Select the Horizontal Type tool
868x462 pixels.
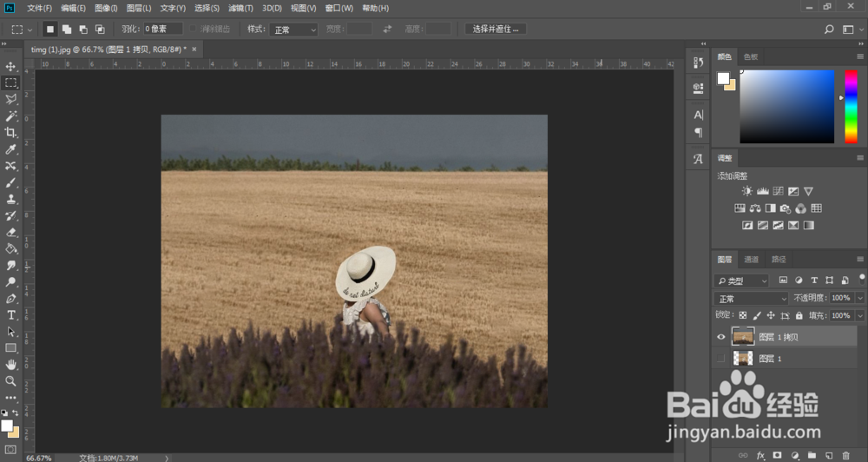[10, 314]
